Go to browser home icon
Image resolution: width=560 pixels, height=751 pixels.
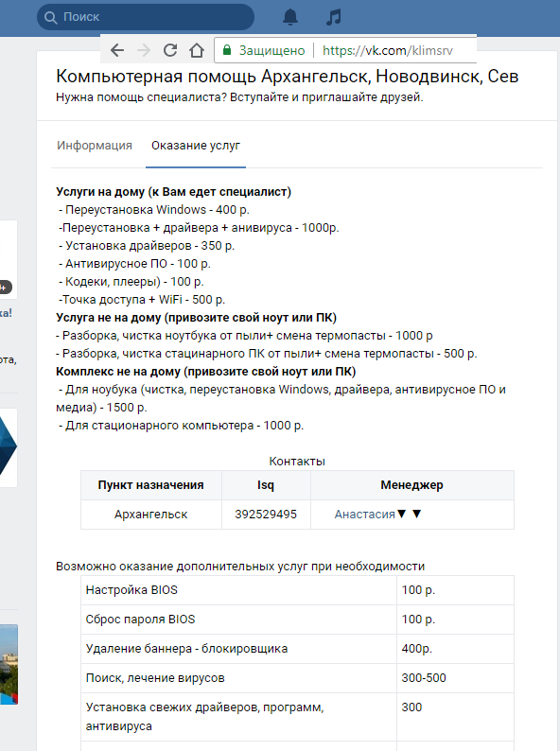click(197, 50)
